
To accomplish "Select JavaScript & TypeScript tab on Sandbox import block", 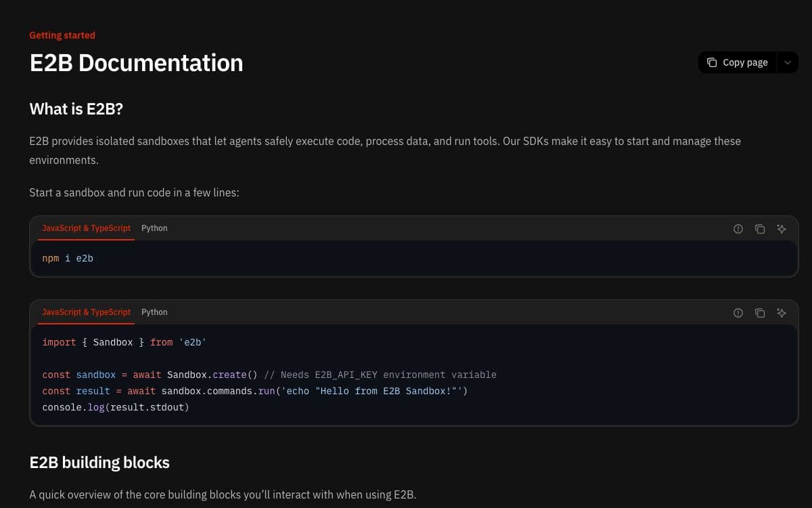I will [86, 312].
